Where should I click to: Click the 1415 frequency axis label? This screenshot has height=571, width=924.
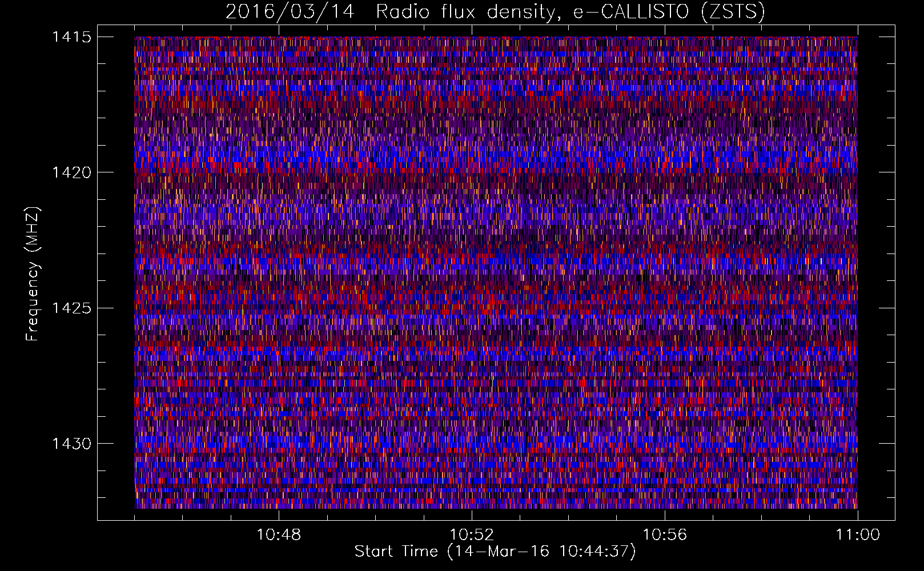pyautogui.click(x=71, y=37)
